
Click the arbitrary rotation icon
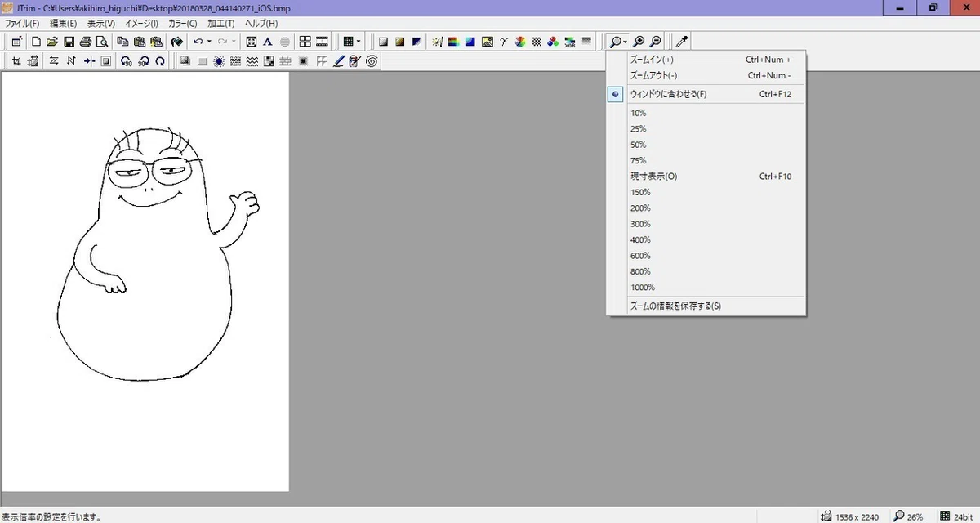pos(160,61)
